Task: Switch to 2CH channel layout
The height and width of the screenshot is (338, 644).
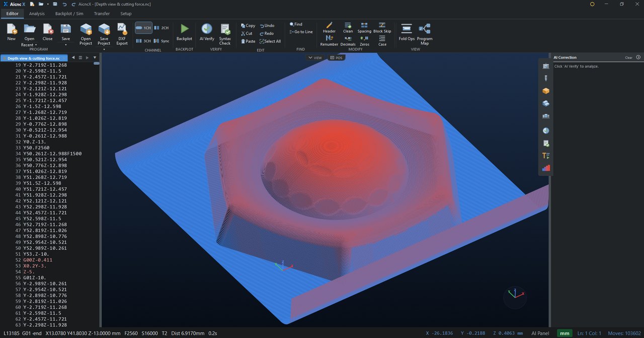Action: 161,28
